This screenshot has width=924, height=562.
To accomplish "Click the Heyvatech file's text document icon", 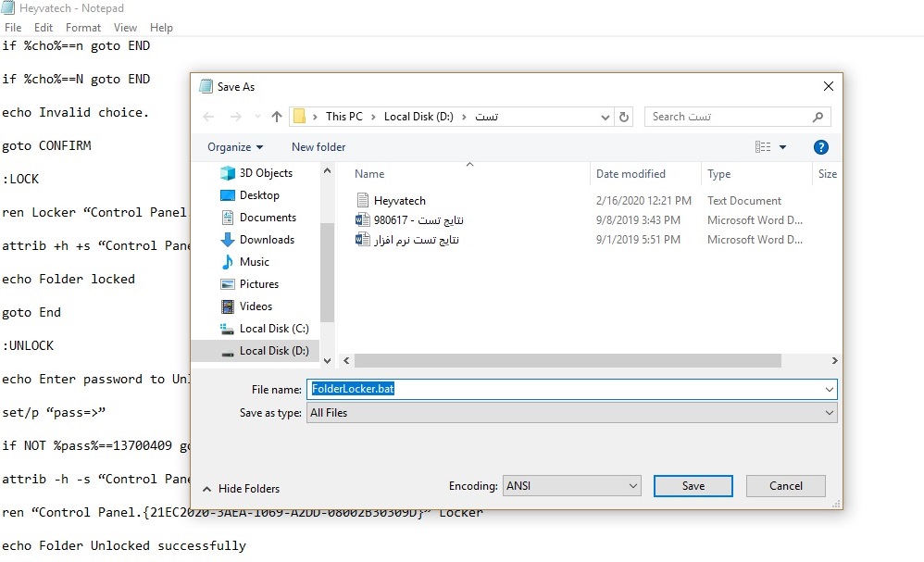I will click(363, 200).
